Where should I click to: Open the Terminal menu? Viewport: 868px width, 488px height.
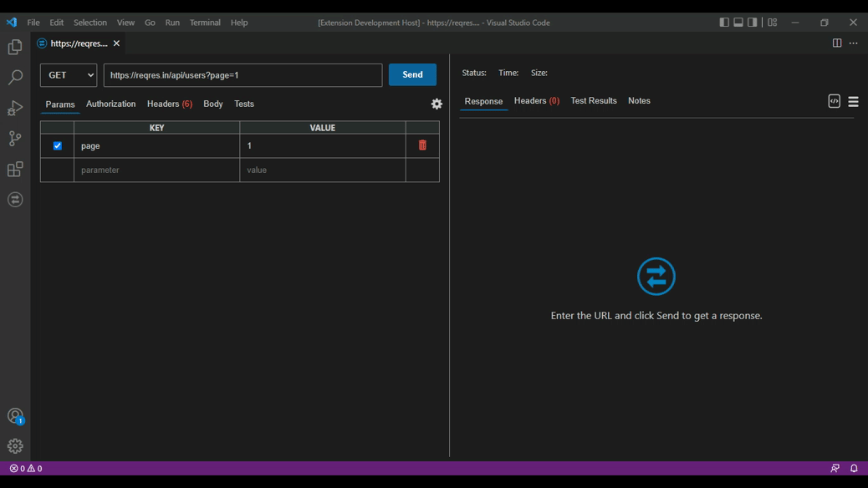205,23
